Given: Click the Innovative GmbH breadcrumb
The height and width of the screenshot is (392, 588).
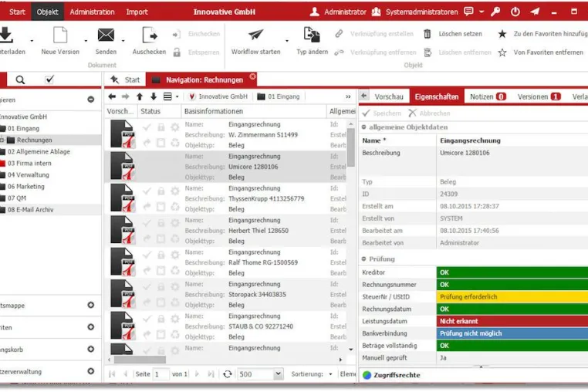Looking at the screenshot, I should point(218,96).
